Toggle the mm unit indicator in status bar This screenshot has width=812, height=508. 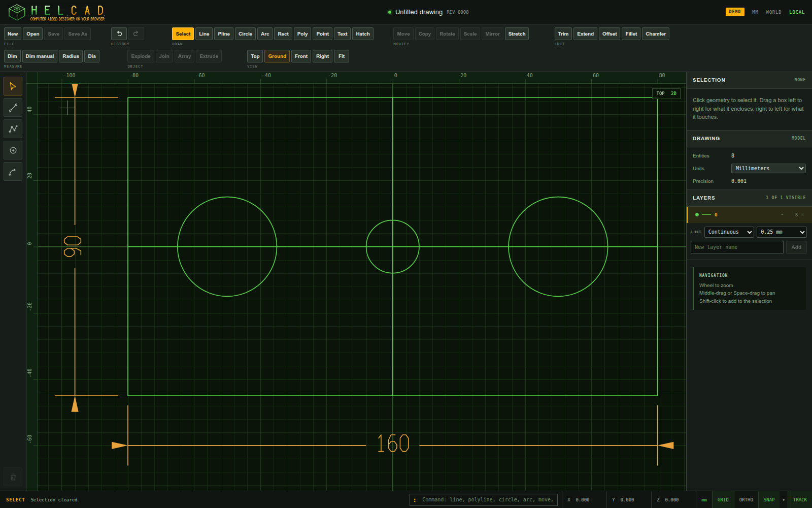704,500
